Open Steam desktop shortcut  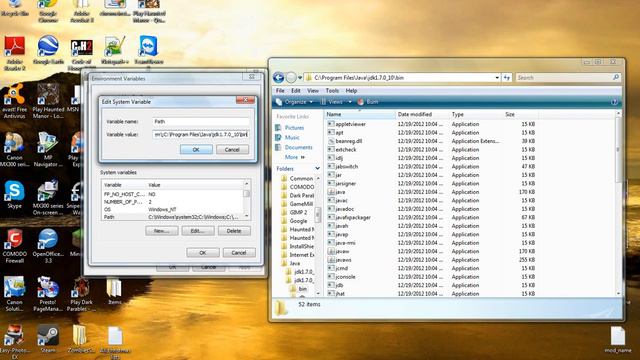click(x=48, y=339)
